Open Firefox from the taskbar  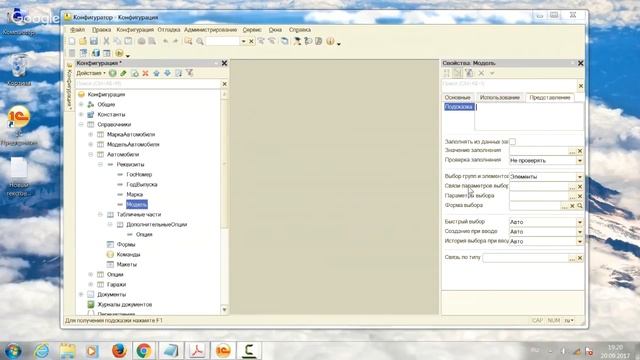tap(119, 351)
